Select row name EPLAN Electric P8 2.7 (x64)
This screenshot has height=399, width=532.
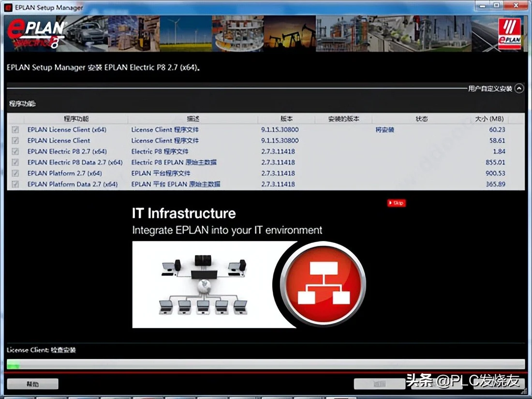[67, 151]
